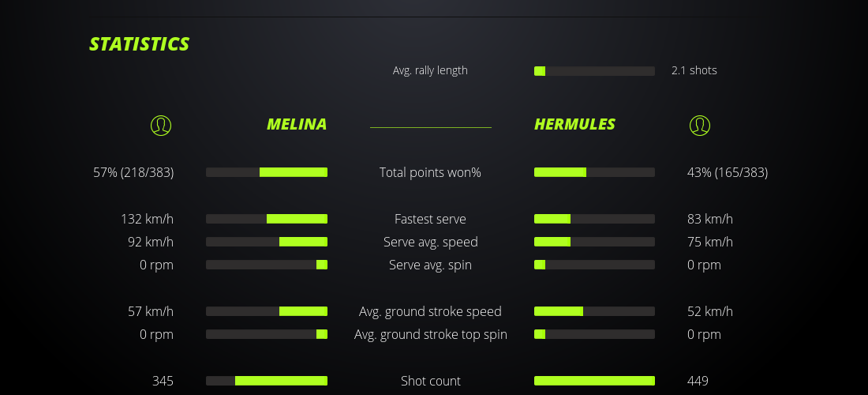Click Melina's player avatar icon
This screenshot has height=395, width=868.
click(x=161, y=126)
